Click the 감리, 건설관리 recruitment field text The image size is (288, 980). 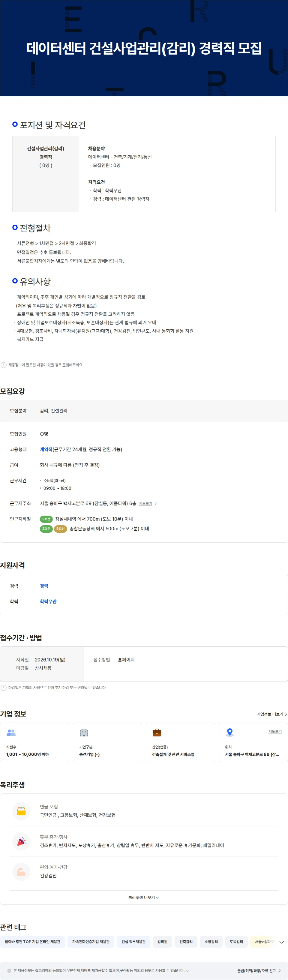click(x=54, y=410)
